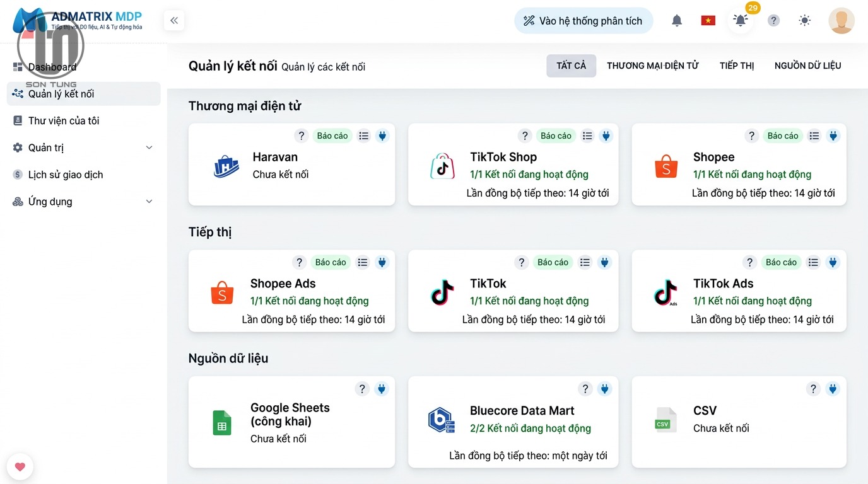Click help icon on Bluecore Data Mart card

click(x=585, y=389)
